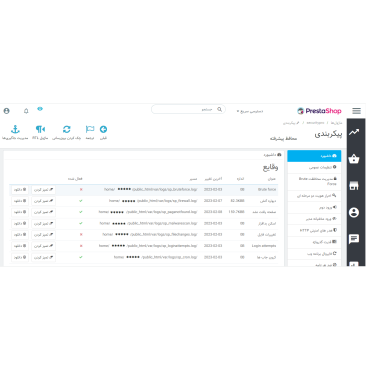Click the manage hooks anchor icon
Image resolution: width=370 pixels, height=370 pixels.
[x=15, y=129]
